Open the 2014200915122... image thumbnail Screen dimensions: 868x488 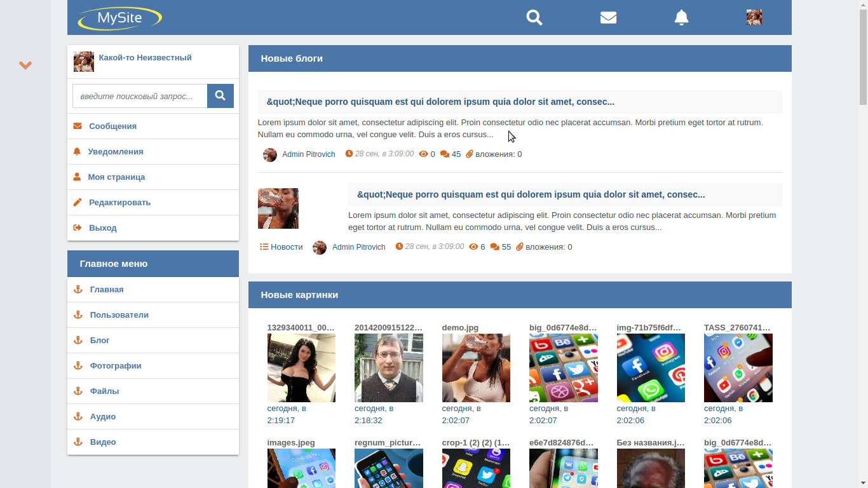tap(389, 368)
